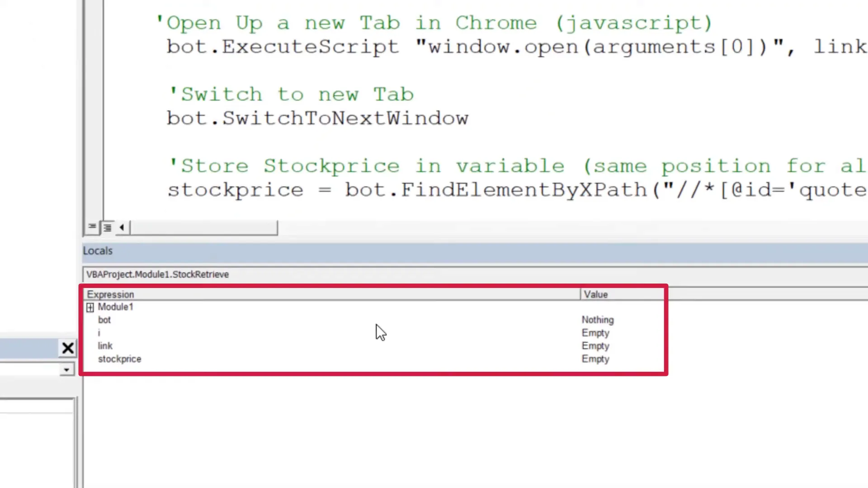
Task: Select the link variable row
Action: coord(105,346)
